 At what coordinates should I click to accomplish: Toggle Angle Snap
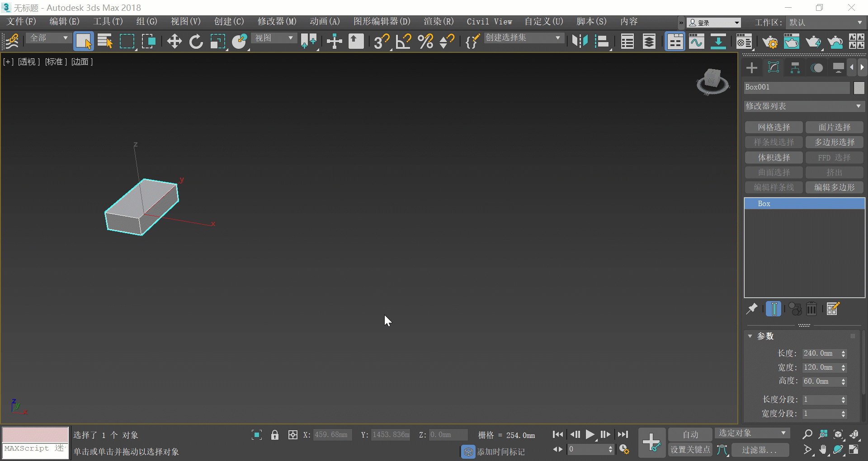click(x=404, y=42)
